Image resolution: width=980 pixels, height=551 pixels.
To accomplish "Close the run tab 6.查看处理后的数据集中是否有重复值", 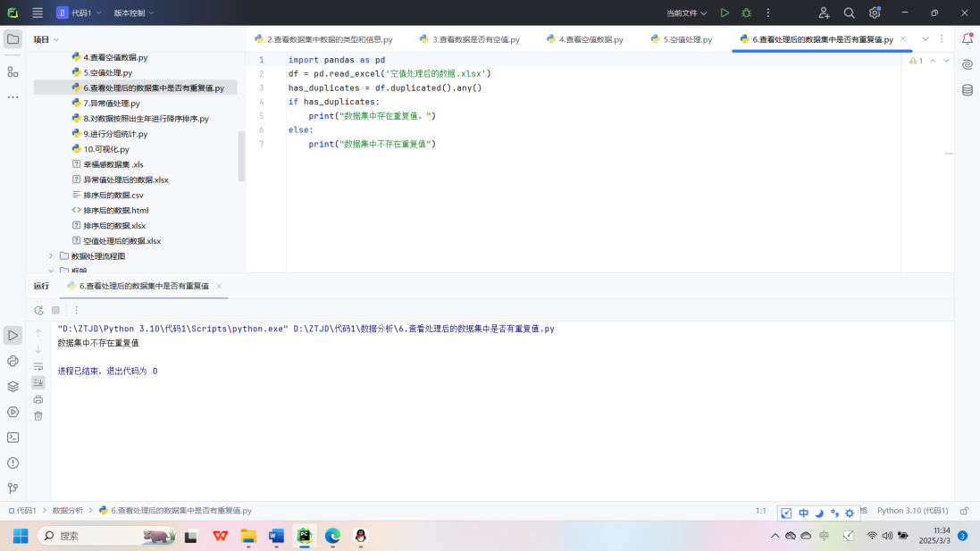I will tap(219, 286).
